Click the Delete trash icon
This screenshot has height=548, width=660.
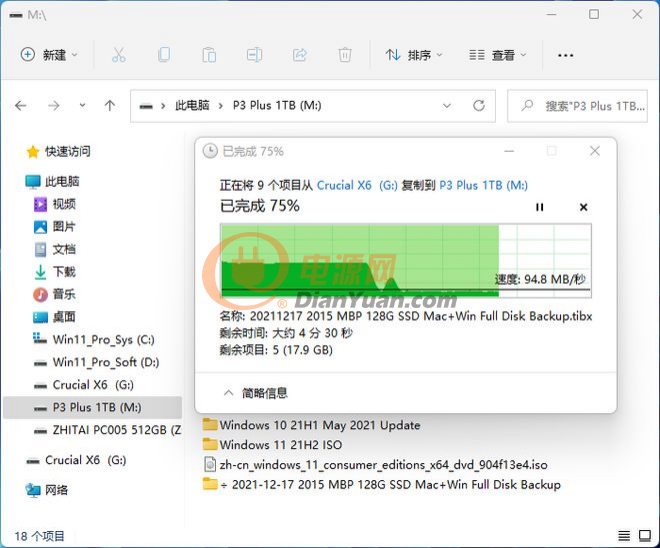tap(345, 55)
